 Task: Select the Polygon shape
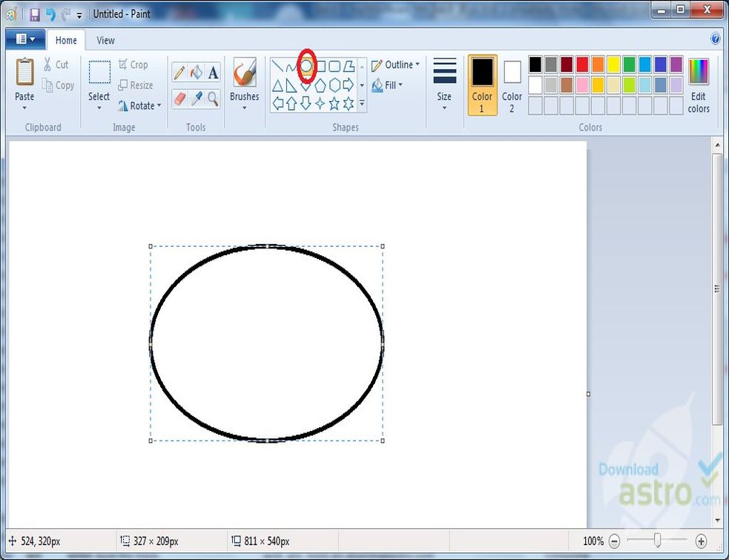(349, 66)
